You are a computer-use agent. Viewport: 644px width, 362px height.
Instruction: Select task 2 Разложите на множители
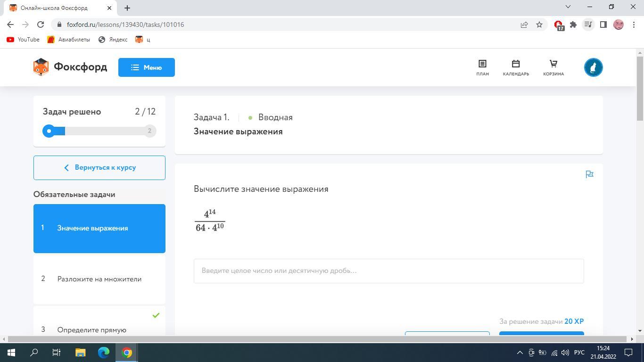coord(99,279)
